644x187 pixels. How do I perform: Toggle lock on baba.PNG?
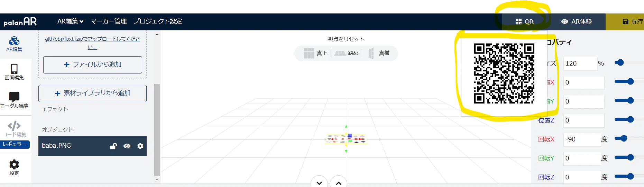click(113, 146)
